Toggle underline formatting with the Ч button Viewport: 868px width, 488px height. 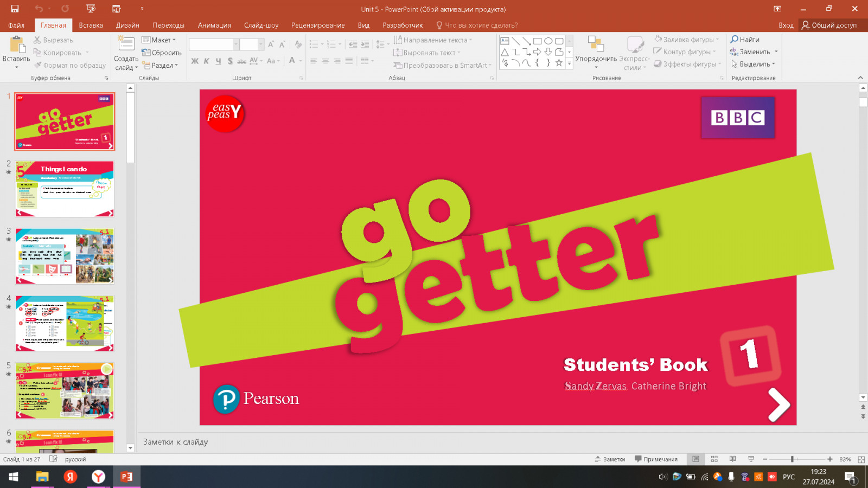(218, 61)
